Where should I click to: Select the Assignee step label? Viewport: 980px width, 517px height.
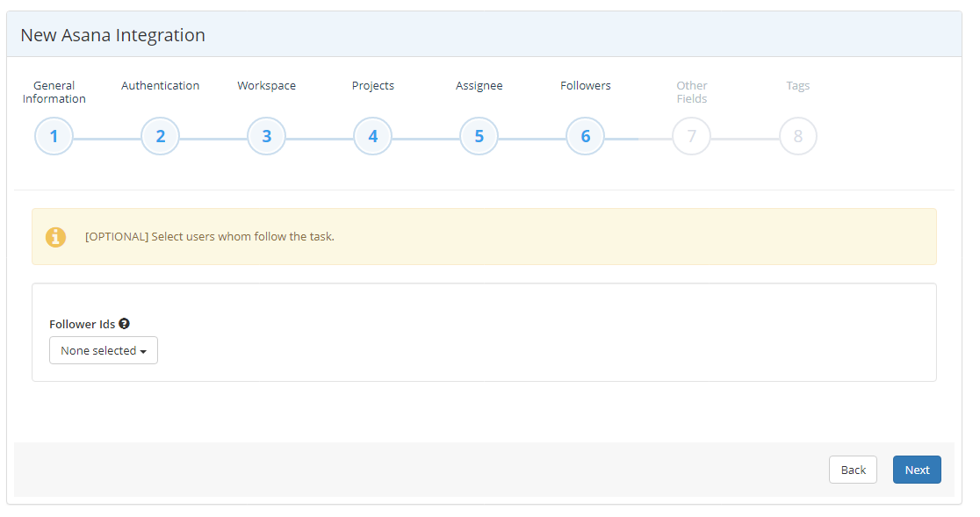coord(479,85)
